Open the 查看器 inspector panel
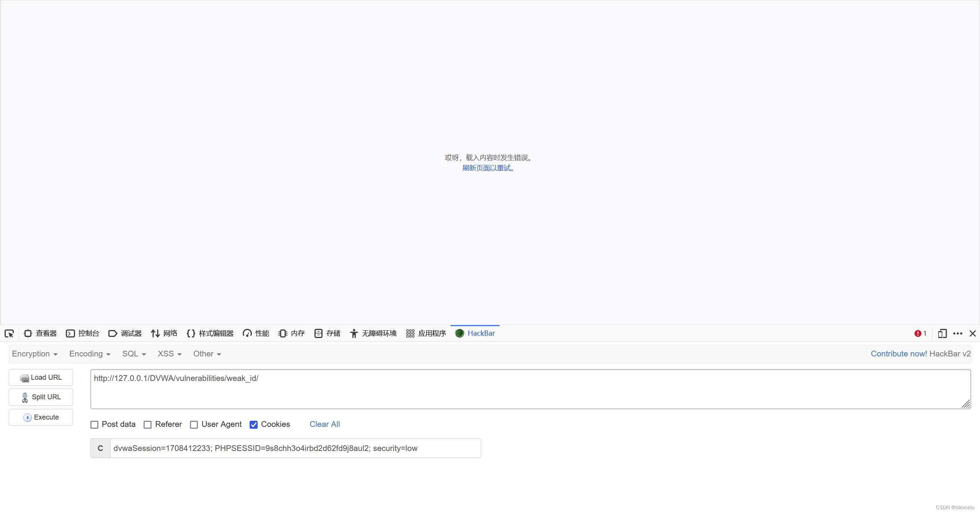980x513 pixels. pyautogui.click(x=40, y=333)
